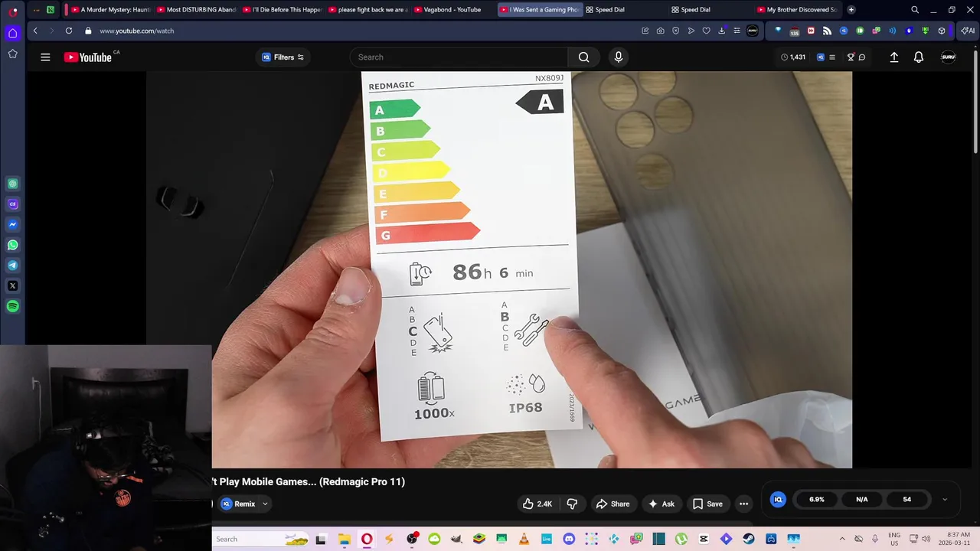Open the extensions cube icon
Screen dimensions: 980x551
(941, 31)
